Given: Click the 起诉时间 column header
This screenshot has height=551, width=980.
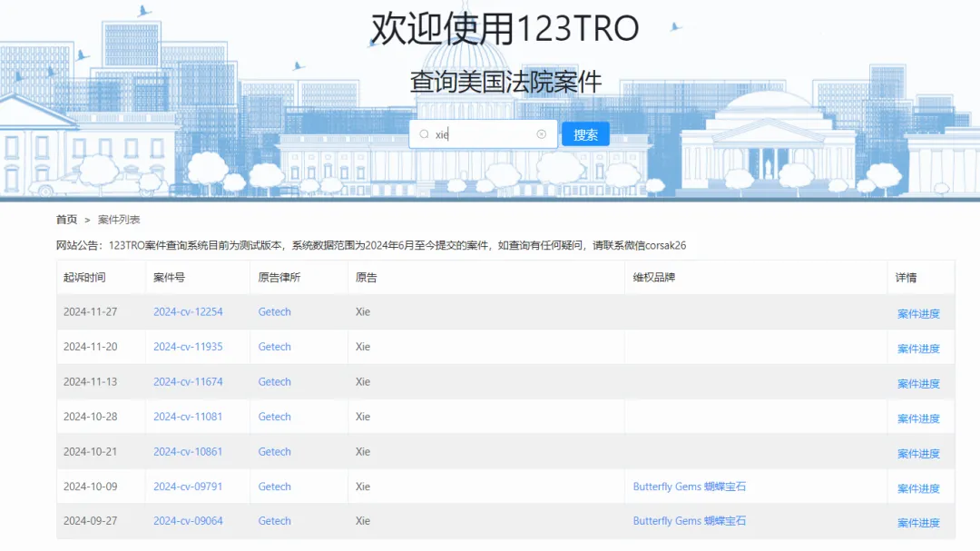Looking at the screenshot, I should 84,278.
